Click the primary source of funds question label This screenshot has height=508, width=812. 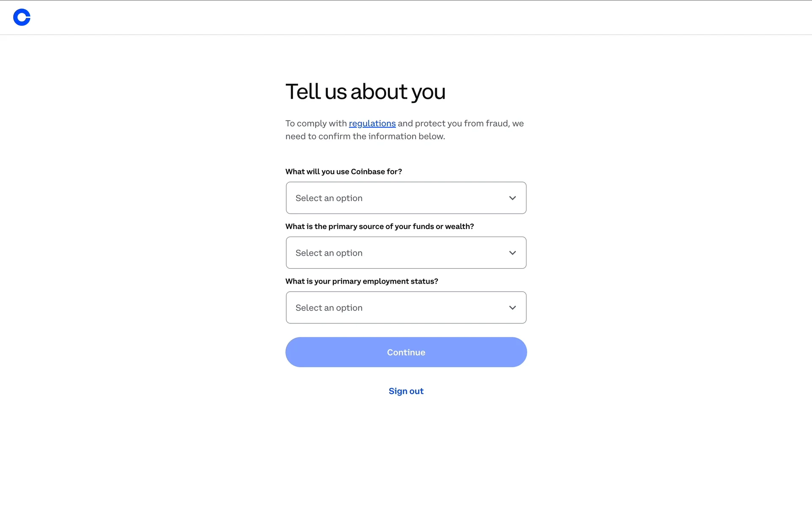coord(379,226)
